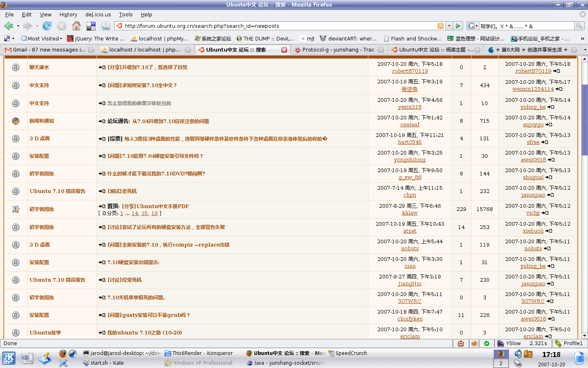The width and height of the screenshot is (588, 368).
Task: Switch to Konqueror This6Render taskbar entry
Action: coord(199,353)
